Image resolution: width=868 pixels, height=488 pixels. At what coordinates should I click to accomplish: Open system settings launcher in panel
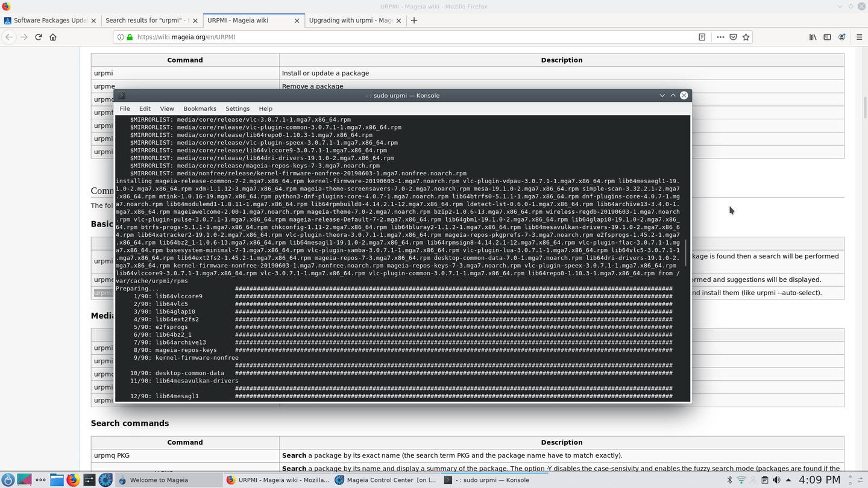coord(89,480)
